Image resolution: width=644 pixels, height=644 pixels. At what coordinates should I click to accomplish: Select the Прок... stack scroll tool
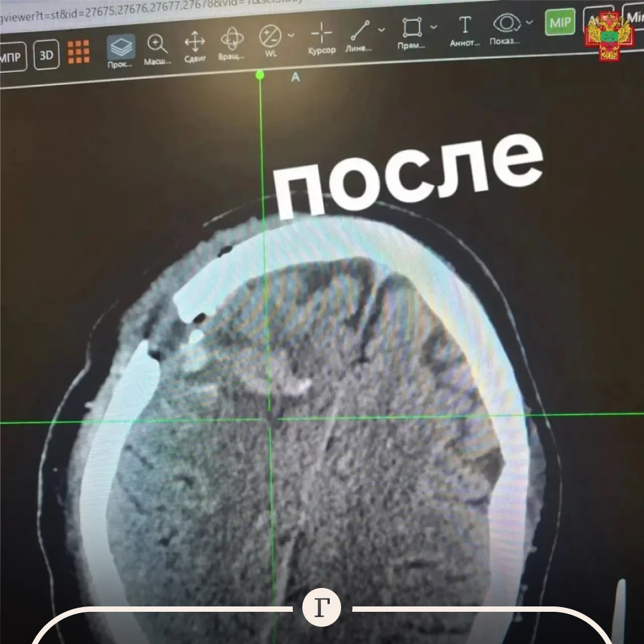[x=120, y=51]
